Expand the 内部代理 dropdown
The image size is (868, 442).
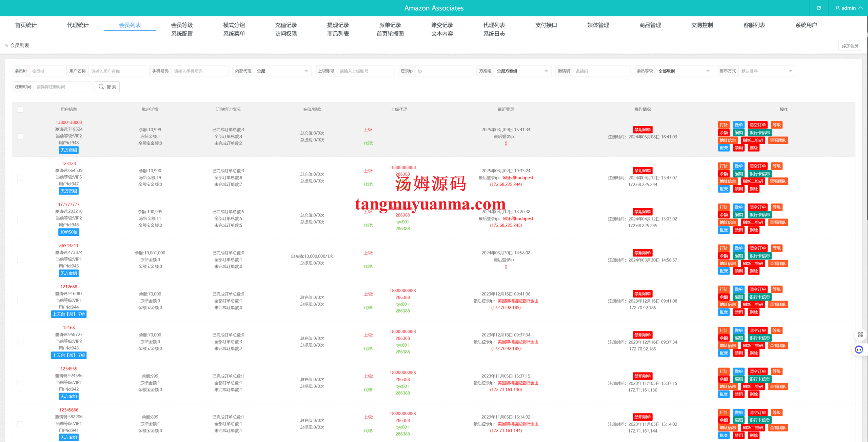[282, 71]
